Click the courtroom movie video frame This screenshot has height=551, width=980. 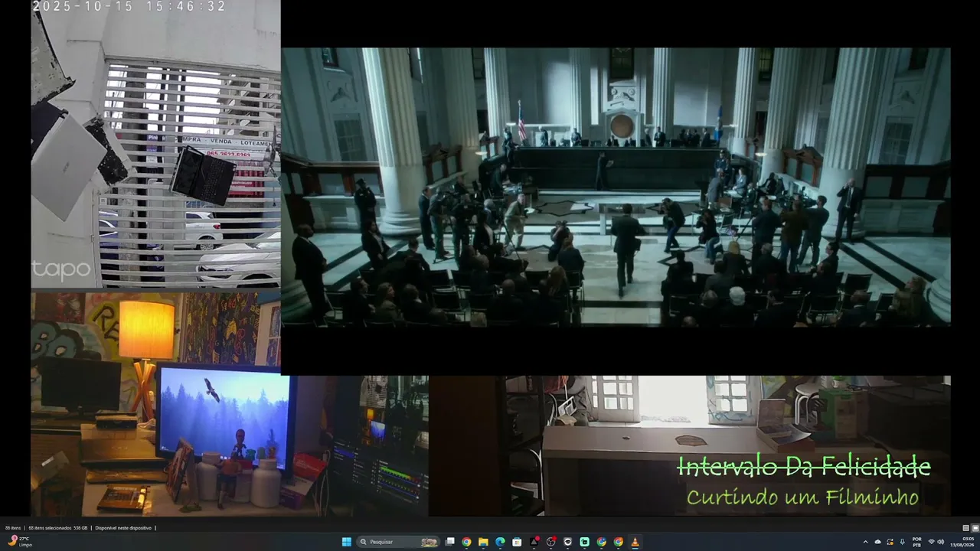click(x=616, y=187)
